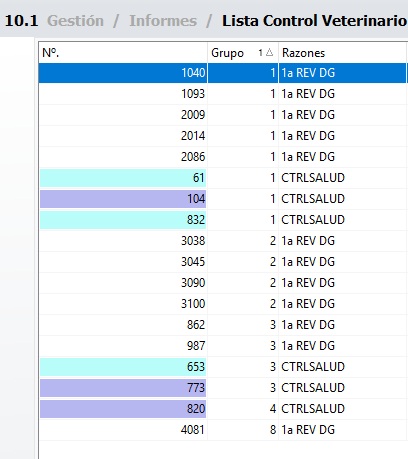Select the row with number 2009

click(223, 115)
